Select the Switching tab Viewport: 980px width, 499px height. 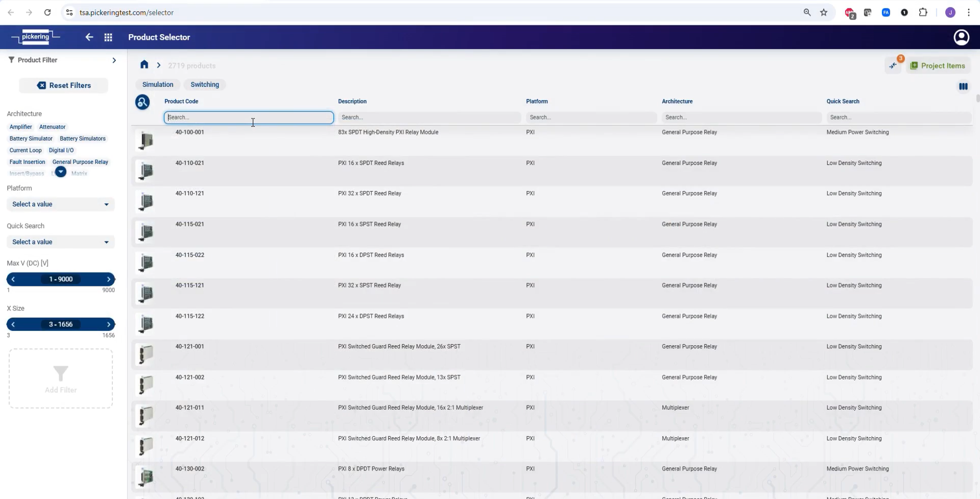pyautogui.click(x=204, y=85)
